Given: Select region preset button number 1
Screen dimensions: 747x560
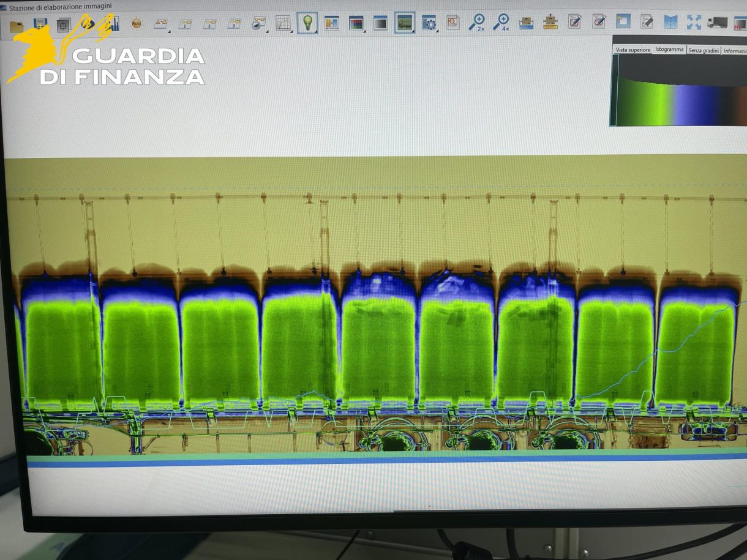Looking at the screenshot, I should (x=184, y=24).
